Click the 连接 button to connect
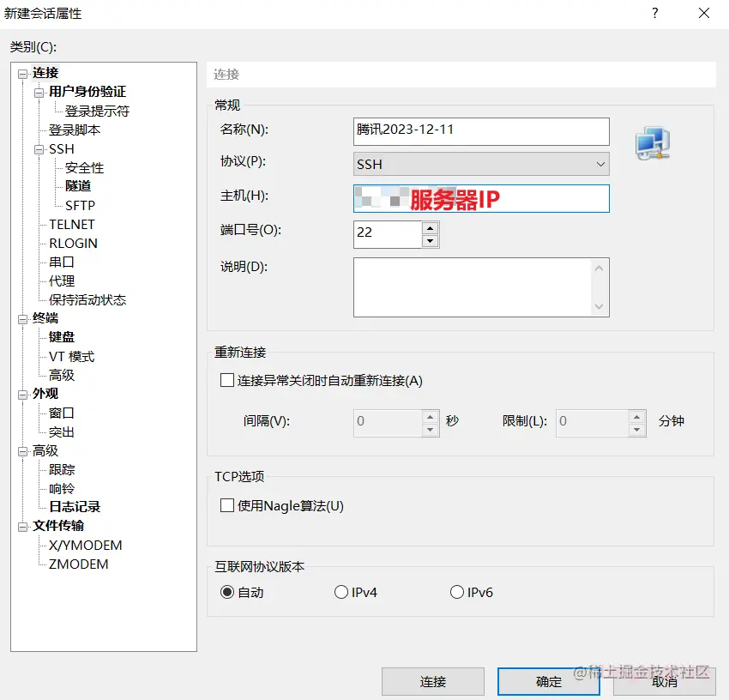This screenshot has height=700, width=729. click(x=433, y=682)
